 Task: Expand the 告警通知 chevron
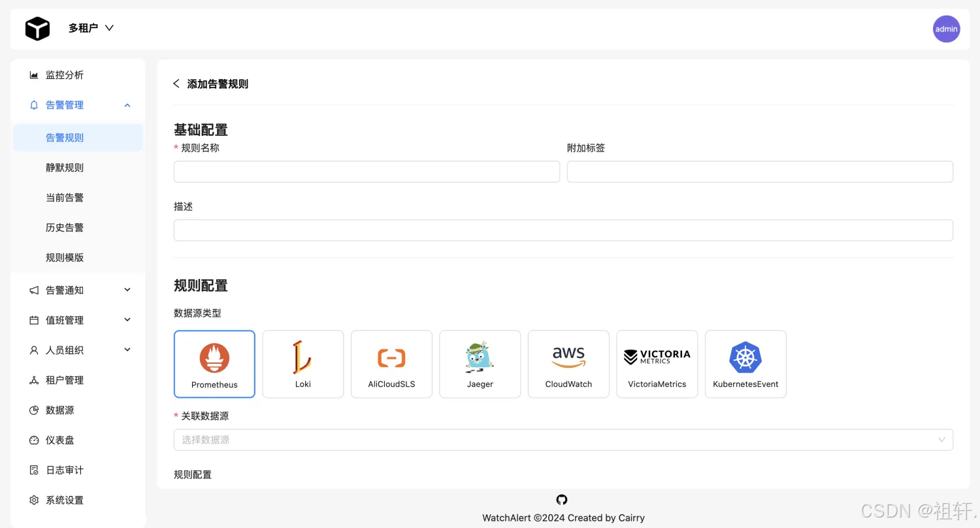(x=127, y=290)
